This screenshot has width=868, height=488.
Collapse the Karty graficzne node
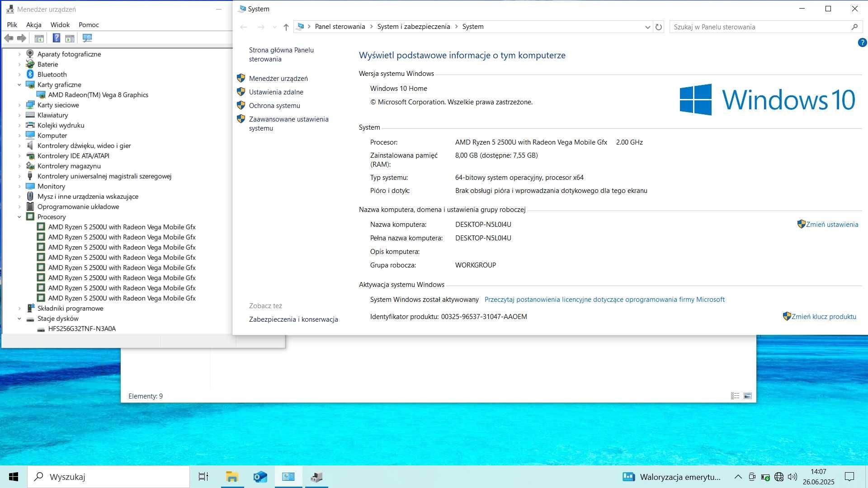tap(19, 84)
